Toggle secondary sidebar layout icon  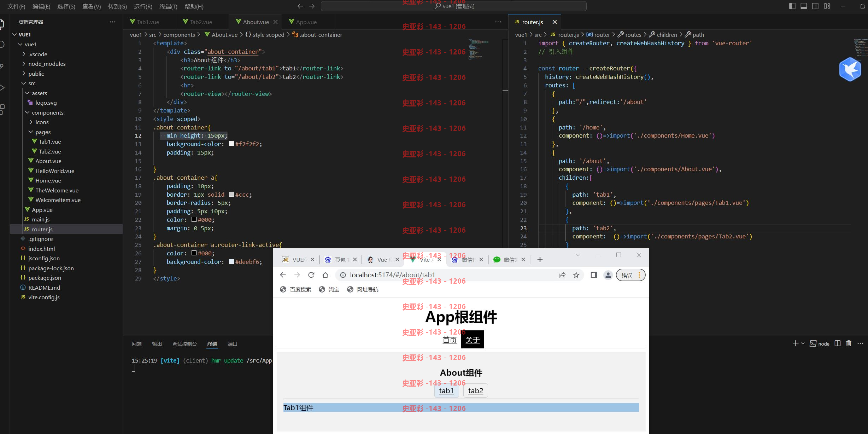815,6
